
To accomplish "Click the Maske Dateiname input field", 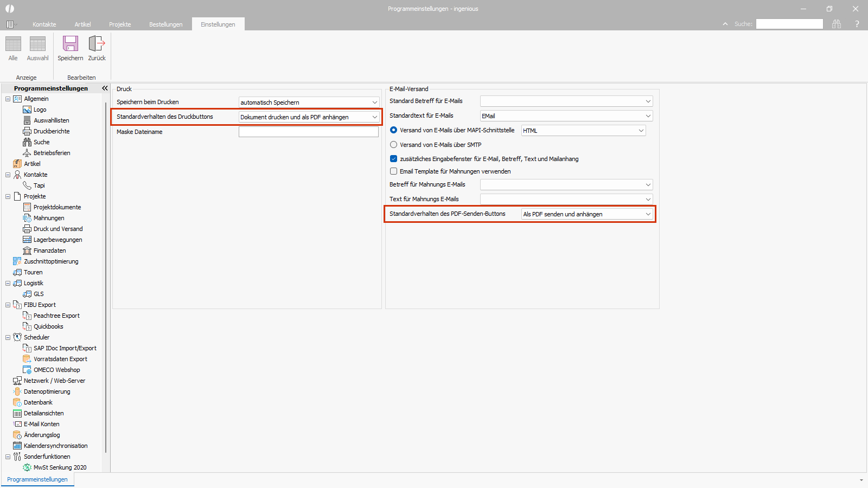I will 308,132.
